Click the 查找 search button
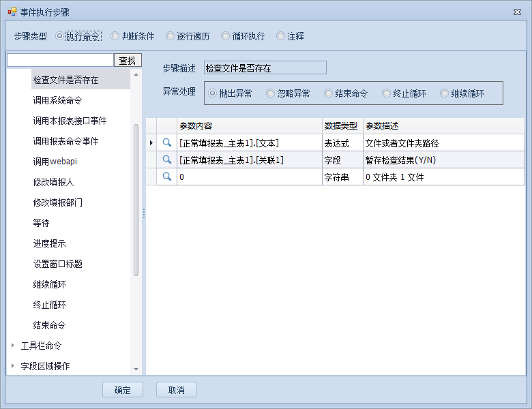Screen dimensions: 532x409 (128, 61)
